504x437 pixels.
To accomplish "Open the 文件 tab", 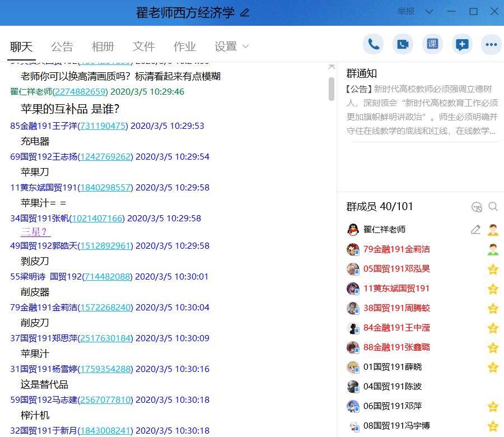I will (144, 47).
